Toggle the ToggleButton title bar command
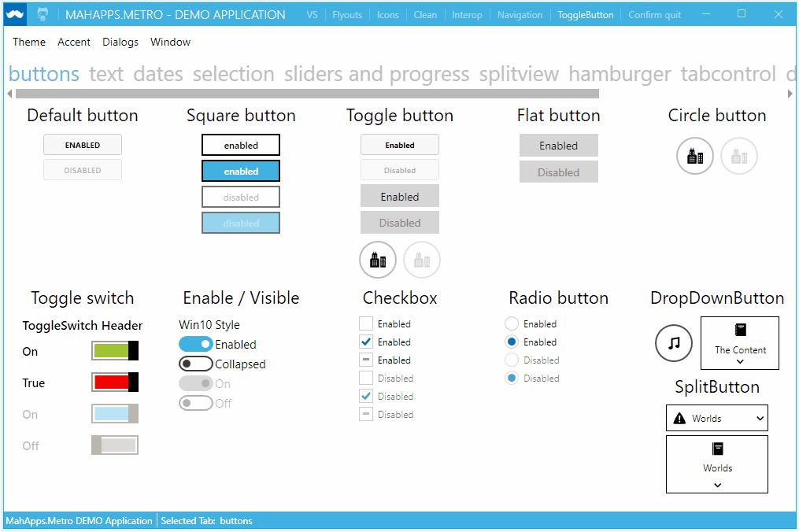This screenshot has width=799, height=532. [x=585, y=15]
